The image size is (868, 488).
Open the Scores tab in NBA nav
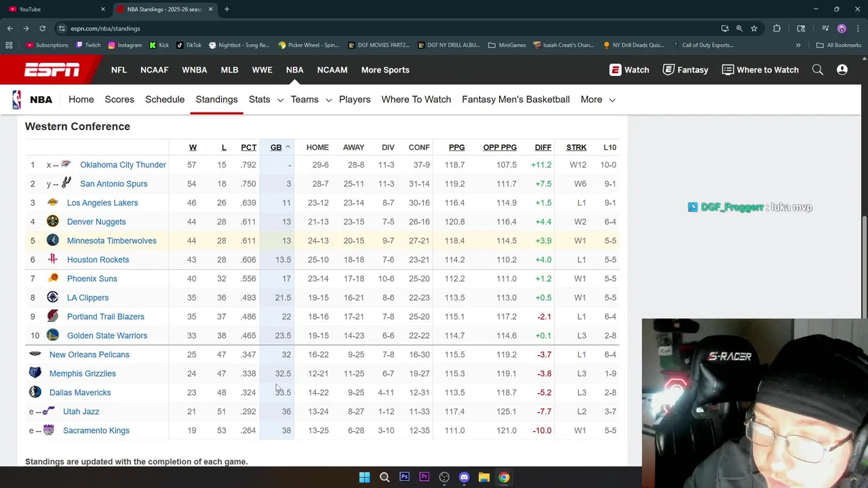pyautogui.click(x=119, y=100)
